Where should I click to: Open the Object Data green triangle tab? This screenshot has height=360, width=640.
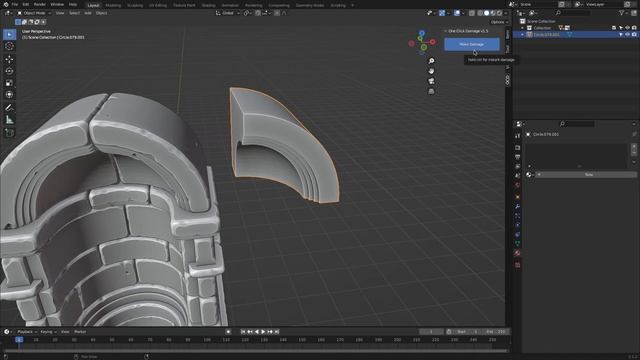pos(518,243)
